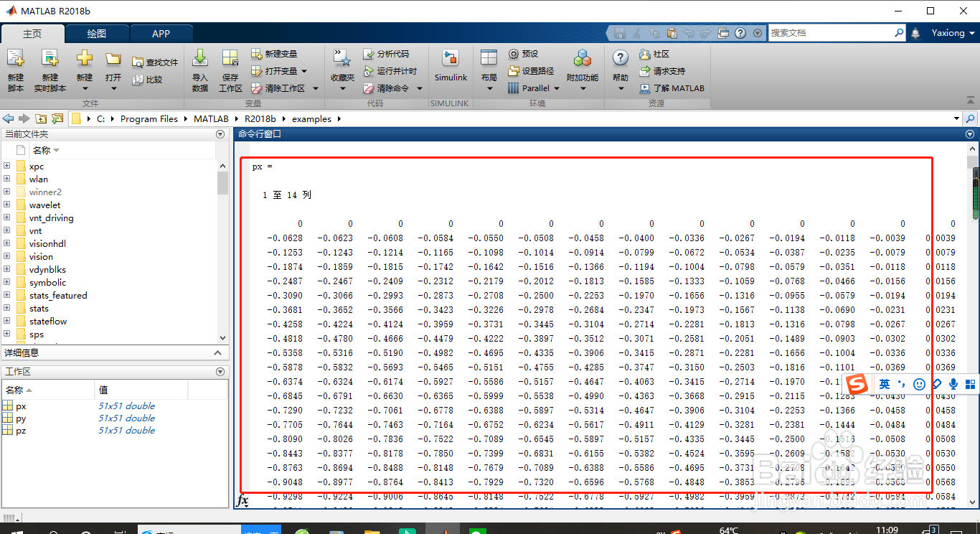The image size is (980, 534).
Task: Click the Switch Windows icon in quick access
Action: click(x=723, y=33)
